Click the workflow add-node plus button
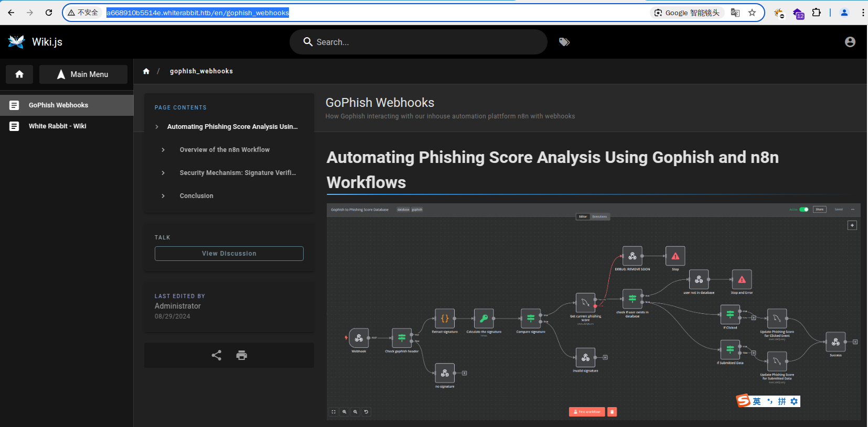868x427 pixels. tap(852, 225)
